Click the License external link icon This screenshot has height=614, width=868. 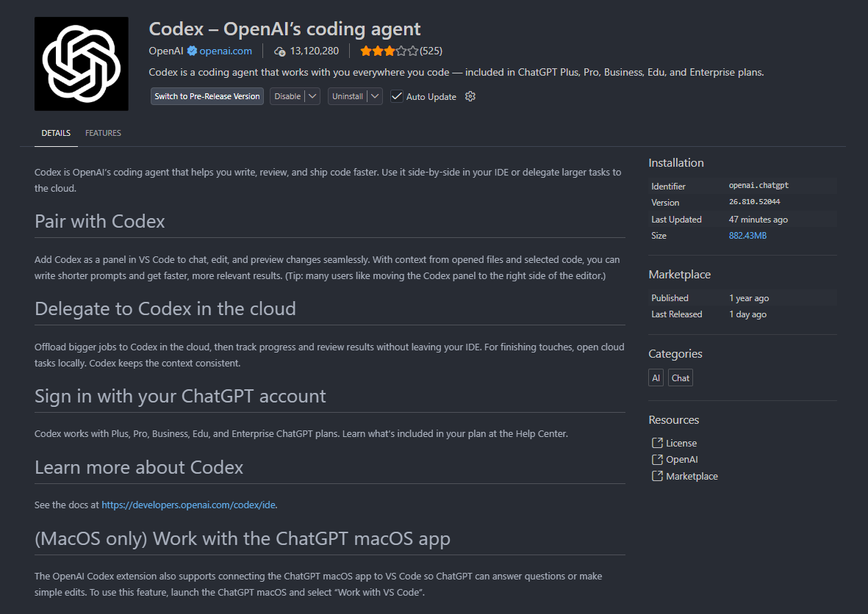[x=657, y=443]
